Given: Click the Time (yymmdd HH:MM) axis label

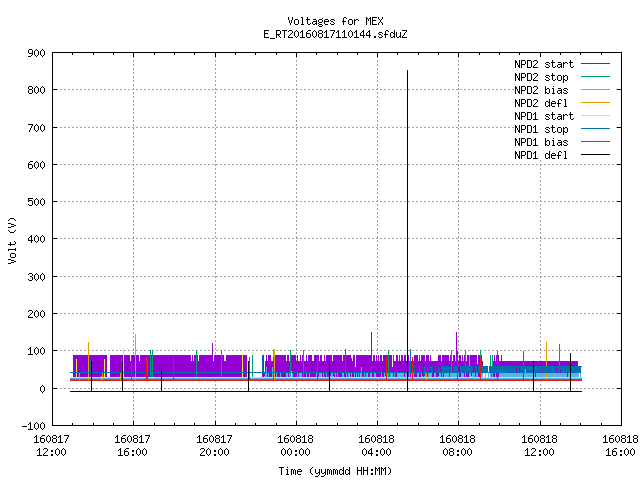Looking at the screenshot, I should [335, 471].
